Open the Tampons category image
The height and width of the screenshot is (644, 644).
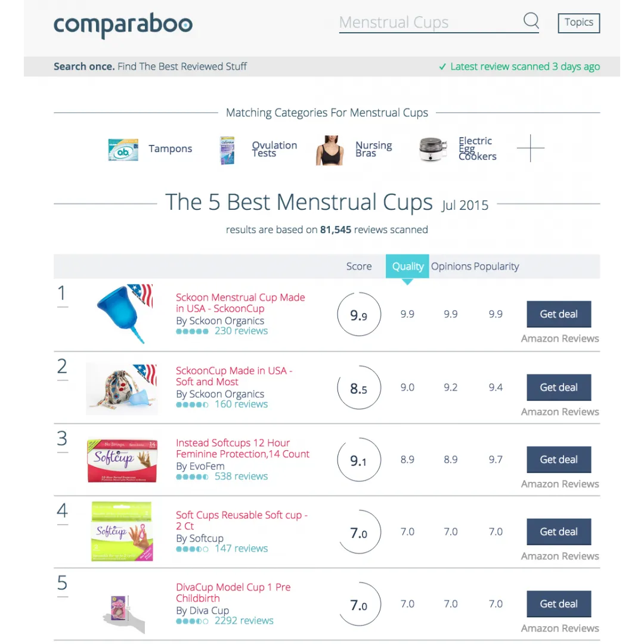[x=123, y=149]
